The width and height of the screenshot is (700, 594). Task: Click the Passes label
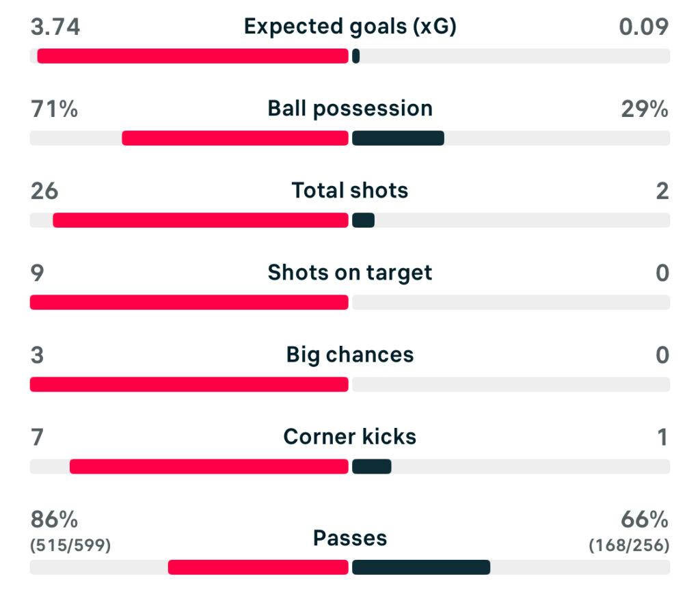coord(350,538)
